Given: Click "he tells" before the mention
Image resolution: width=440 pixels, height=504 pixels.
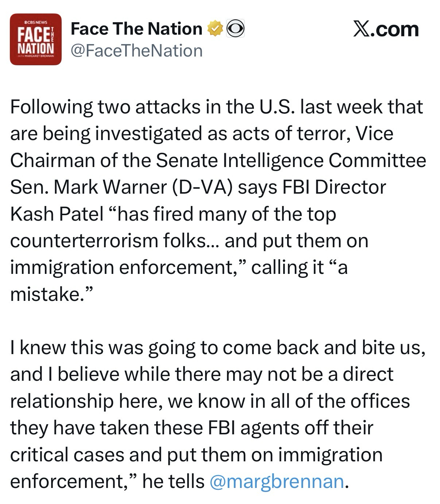Looking at the screenshot, I should pos(173,481).
